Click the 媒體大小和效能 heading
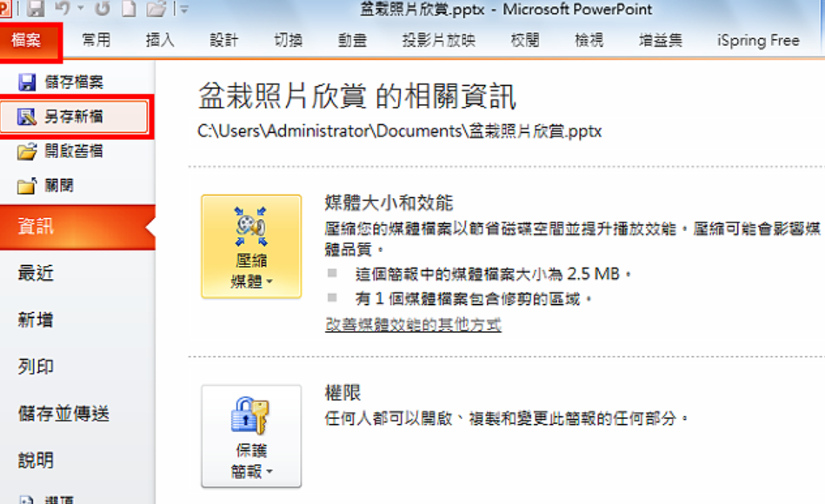825x504 pixels. point(389,202)
